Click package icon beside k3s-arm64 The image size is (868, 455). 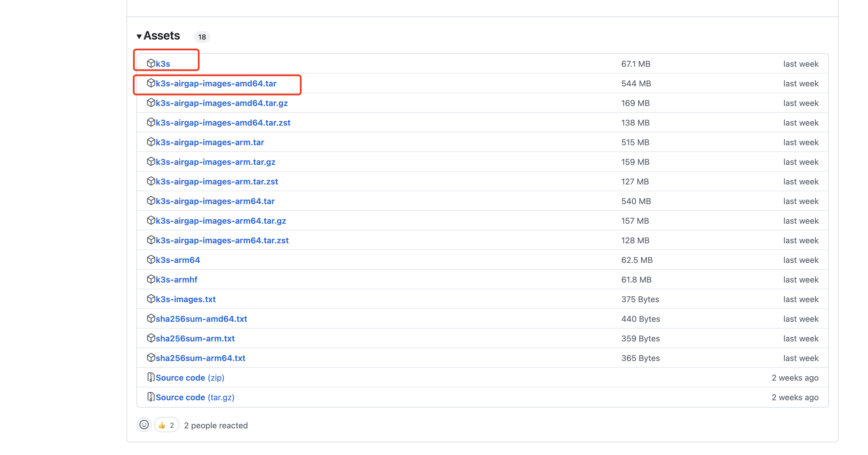click(x=151, y=259)
